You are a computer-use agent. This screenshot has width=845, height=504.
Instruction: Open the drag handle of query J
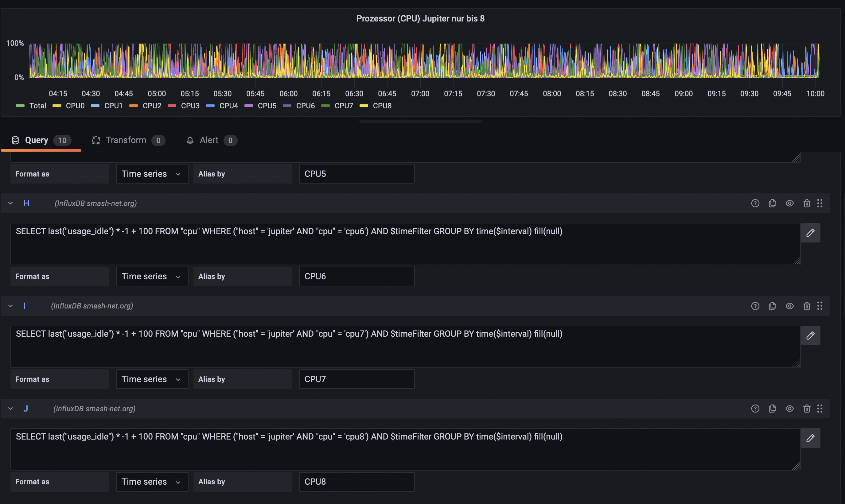[820, 409]
